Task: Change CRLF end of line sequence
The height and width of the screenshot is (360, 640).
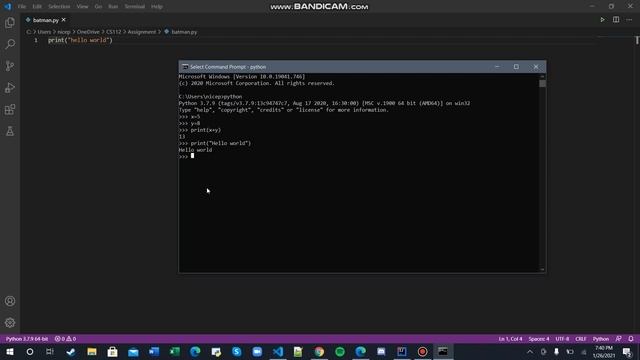Action: click(581, 339)
